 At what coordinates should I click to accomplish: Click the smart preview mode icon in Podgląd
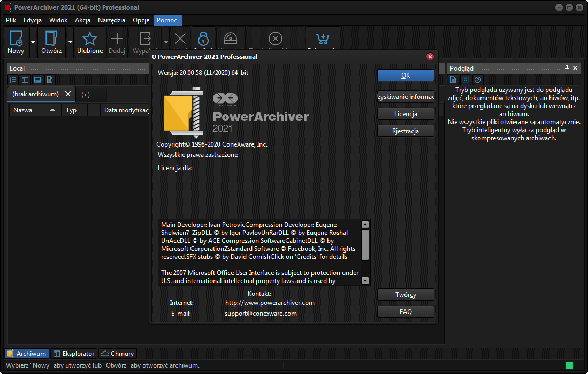(465, 80)
